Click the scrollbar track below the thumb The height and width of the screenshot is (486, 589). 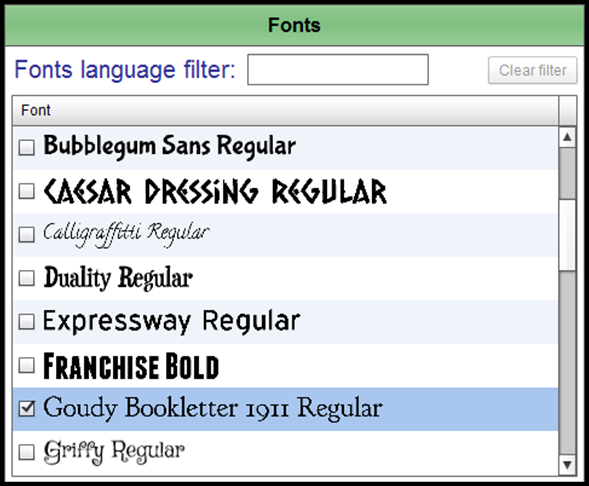(567, 363)
